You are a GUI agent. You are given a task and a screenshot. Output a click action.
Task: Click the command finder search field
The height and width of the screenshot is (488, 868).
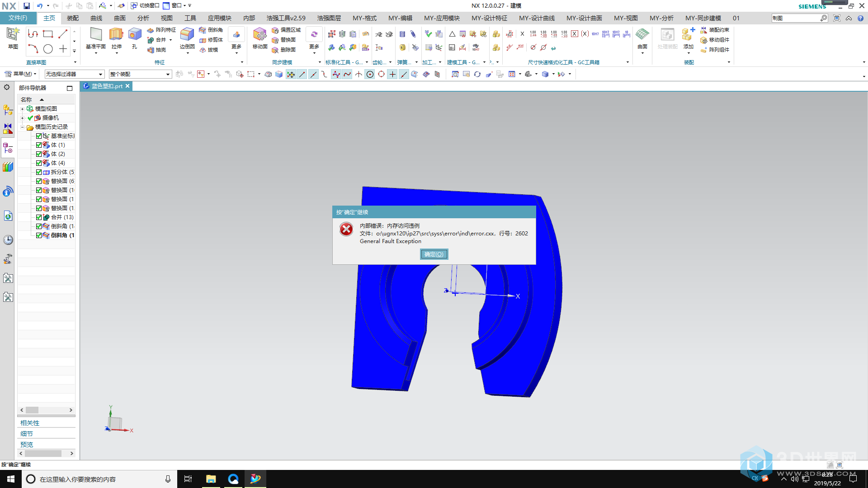[x=796, y=18]
